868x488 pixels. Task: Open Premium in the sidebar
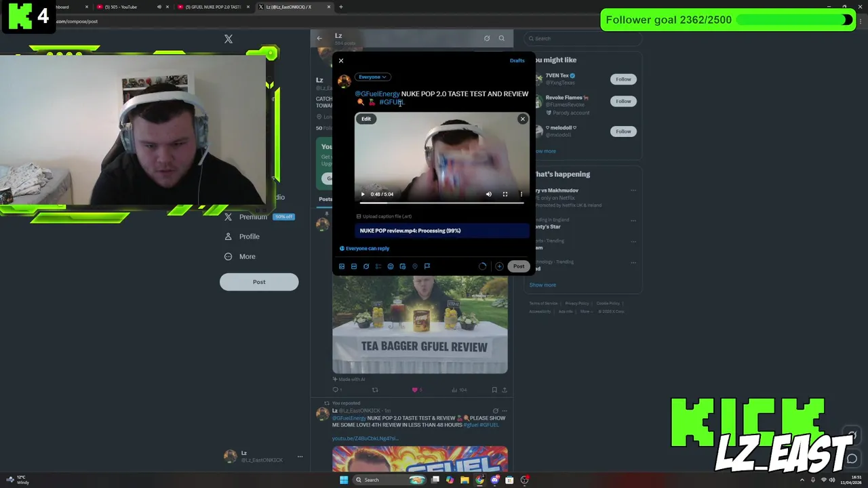253,217
